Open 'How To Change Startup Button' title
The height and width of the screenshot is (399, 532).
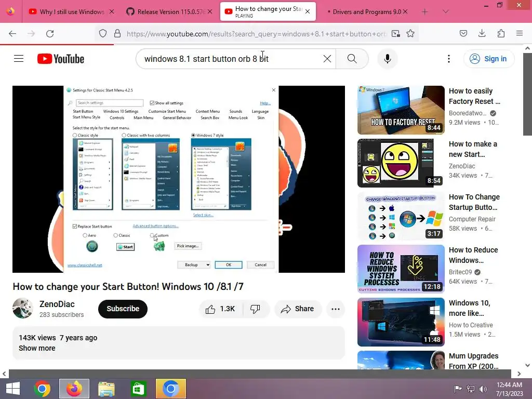pos(474,202)
